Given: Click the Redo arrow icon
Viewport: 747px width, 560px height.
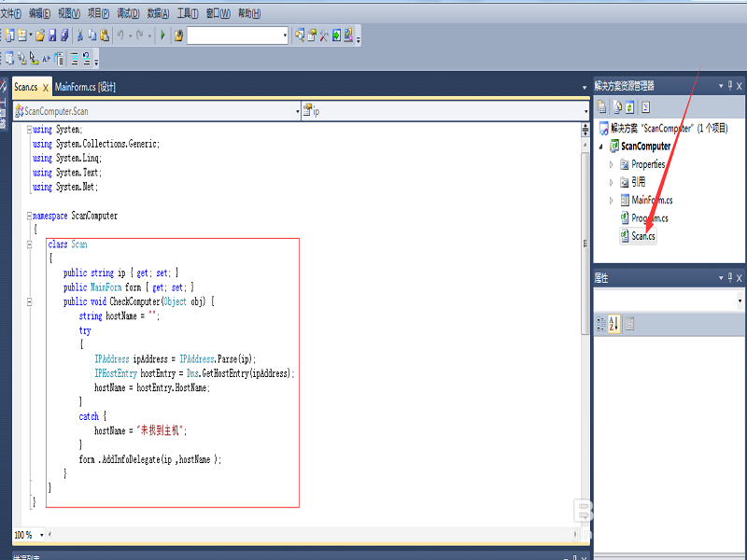Looking at the screenshot, I should click(x=139, y=35).
